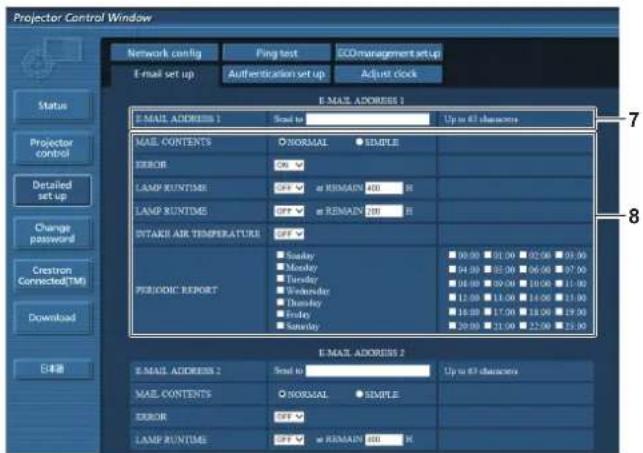The width and height of the screenshot is (643, 453).
Task: Check the 23:00 report time
Action: point(559,326)
